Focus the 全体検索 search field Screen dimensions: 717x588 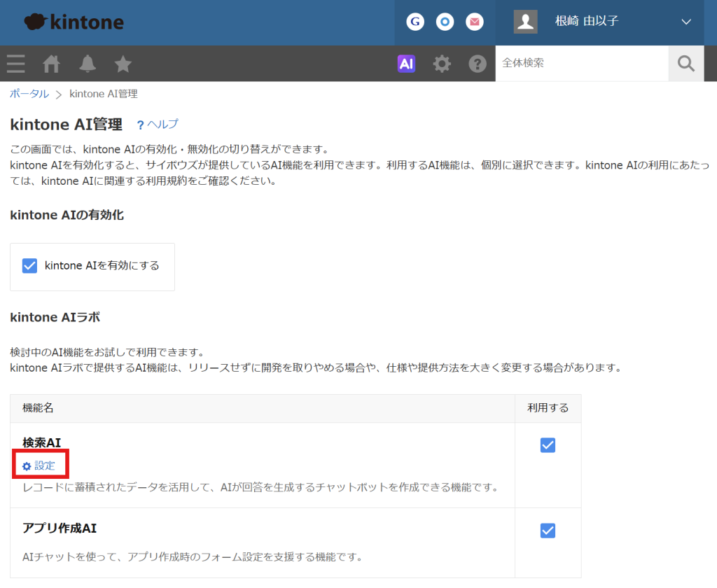point(582,63)
